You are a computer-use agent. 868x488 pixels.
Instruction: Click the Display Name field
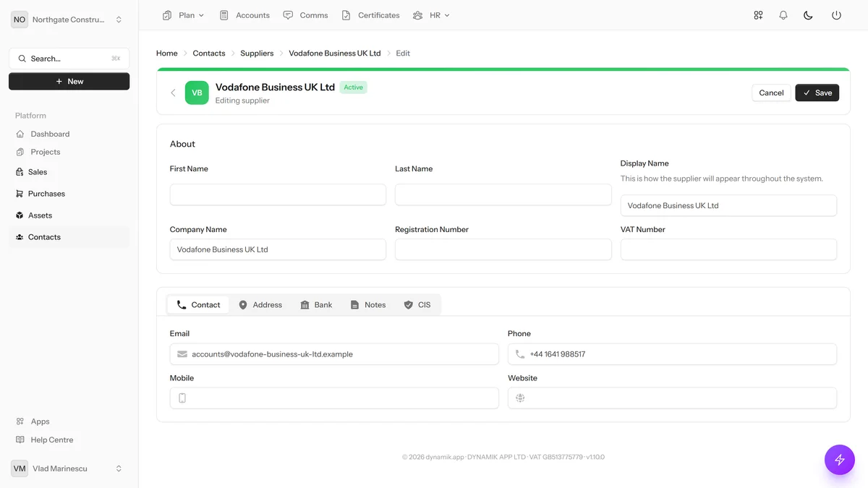(x=728, y=205)
